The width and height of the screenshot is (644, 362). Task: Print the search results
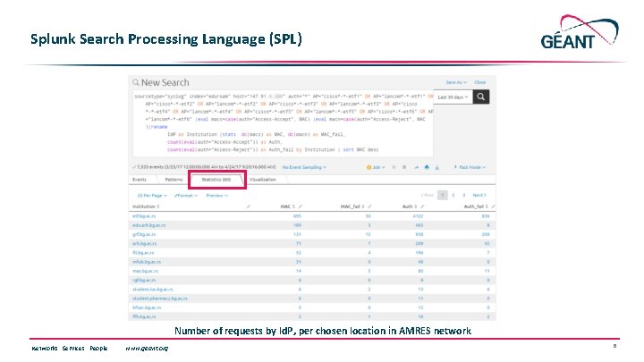427,167
